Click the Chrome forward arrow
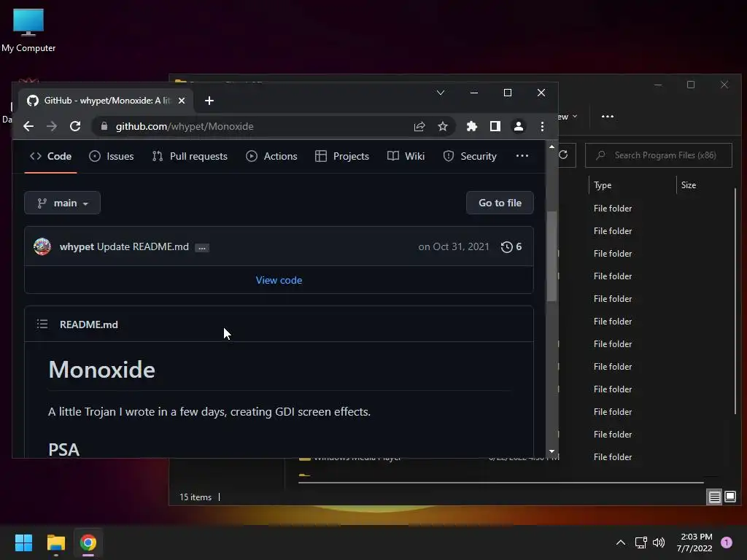The height and width of the screenshot is (560, 747). (52, 126)
